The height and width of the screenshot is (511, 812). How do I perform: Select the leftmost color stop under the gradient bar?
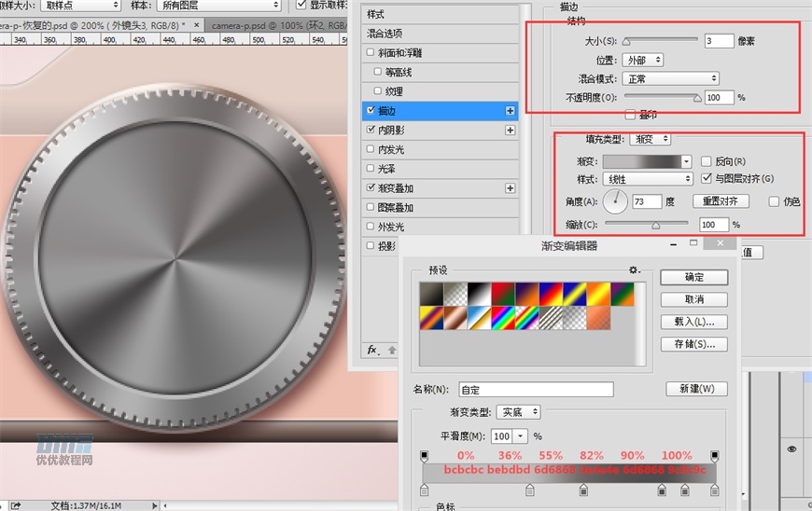tap(424, 490)
